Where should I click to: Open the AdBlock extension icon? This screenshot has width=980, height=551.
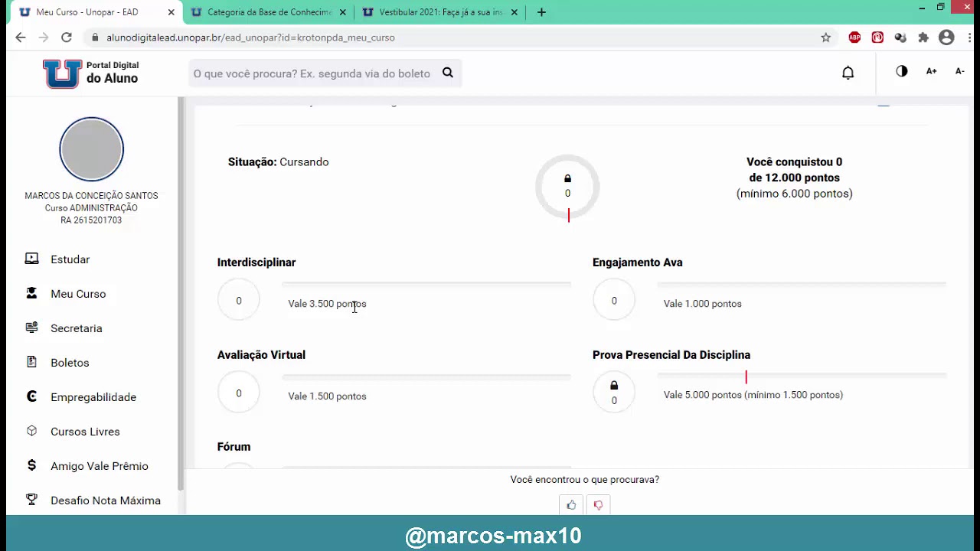854,37
